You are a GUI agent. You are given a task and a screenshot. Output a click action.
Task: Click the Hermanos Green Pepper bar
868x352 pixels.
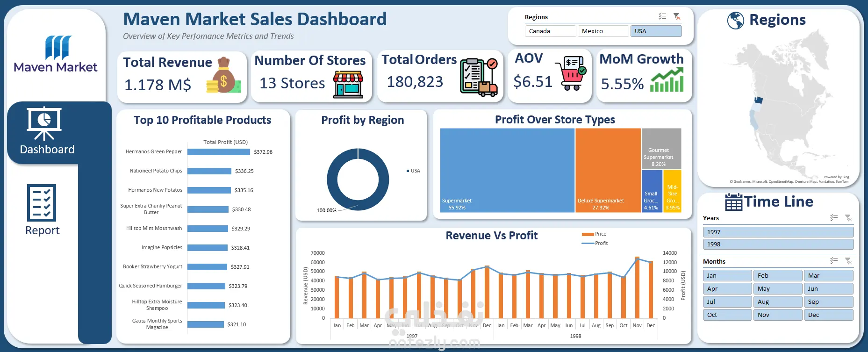coord(219,152)
